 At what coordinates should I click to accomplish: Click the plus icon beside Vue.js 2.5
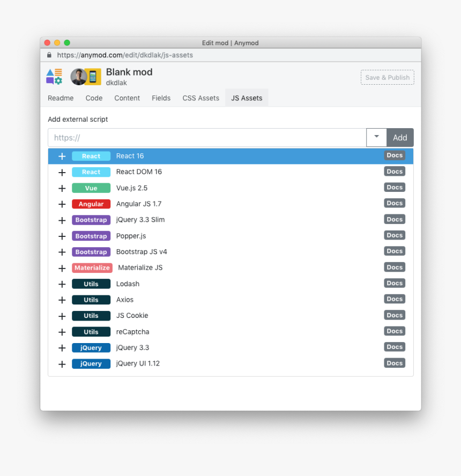[x=62, y=188]
